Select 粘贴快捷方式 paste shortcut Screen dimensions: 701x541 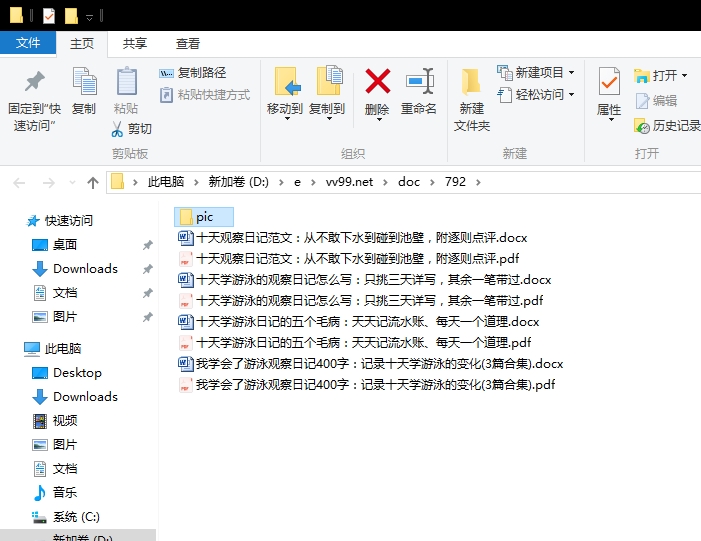point(204,95)
